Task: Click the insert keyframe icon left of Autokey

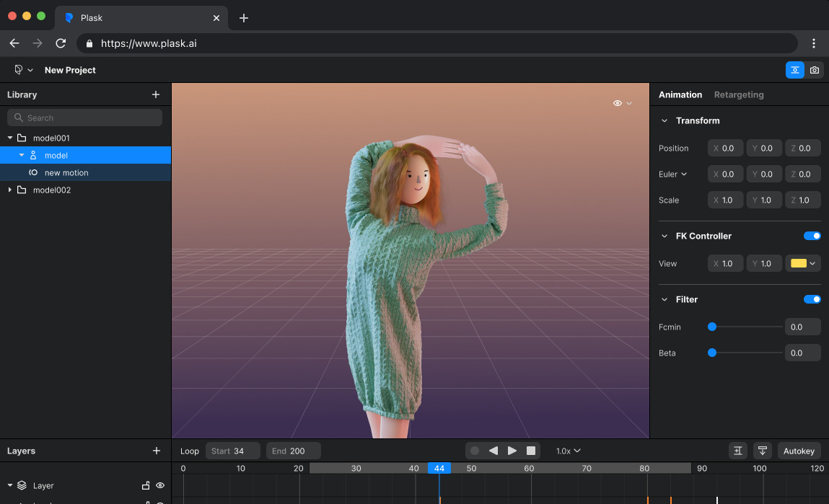Action: click(x=737, y=451)
